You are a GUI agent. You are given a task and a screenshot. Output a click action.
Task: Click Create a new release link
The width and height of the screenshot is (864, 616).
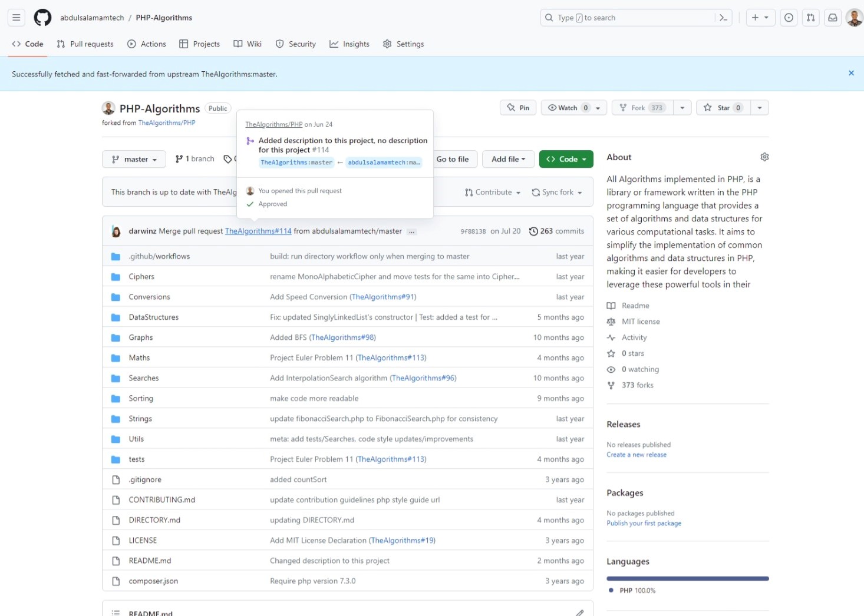click(637, 455)
